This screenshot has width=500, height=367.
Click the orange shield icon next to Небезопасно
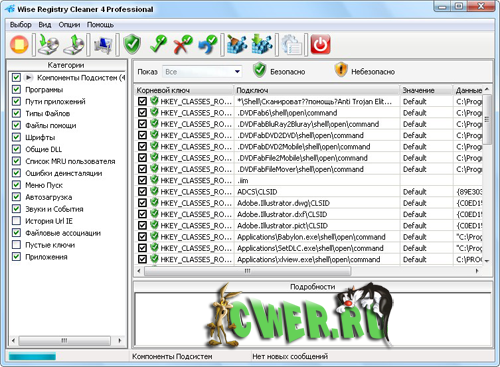(x=341, y=70)
